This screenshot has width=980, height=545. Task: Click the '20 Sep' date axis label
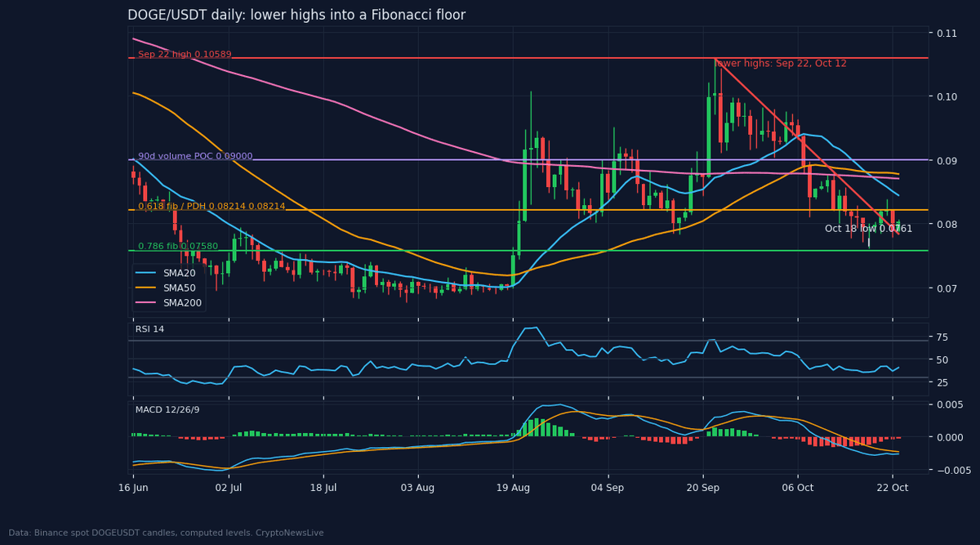703,488
